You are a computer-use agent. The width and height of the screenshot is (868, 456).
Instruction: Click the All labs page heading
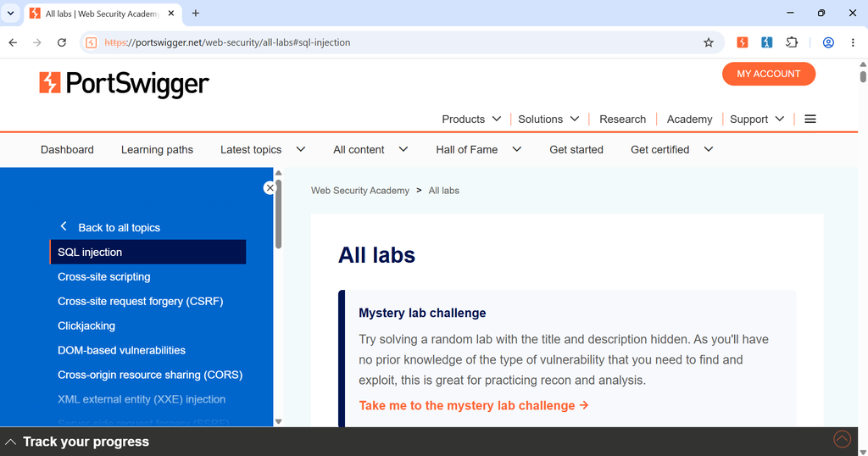376,255
